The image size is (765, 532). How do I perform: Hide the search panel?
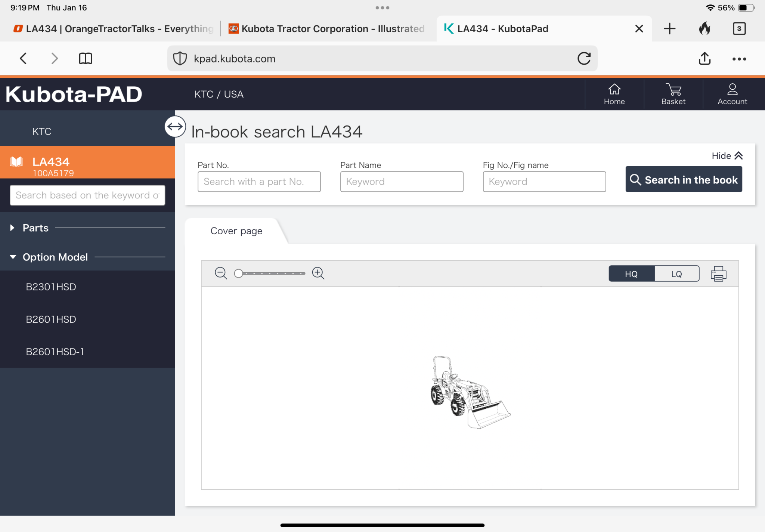tap(727, 156)
